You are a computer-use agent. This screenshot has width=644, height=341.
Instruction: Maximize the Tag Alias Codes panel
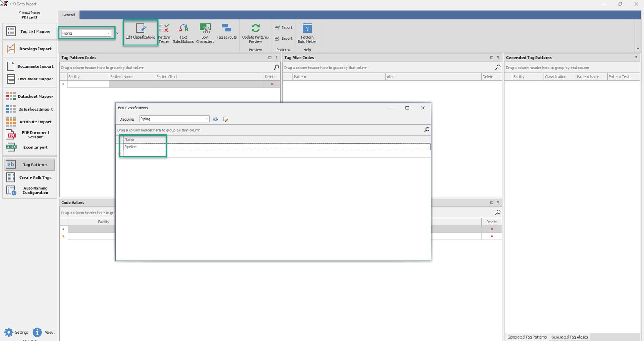pyautogui.click(x=491, y=58)
